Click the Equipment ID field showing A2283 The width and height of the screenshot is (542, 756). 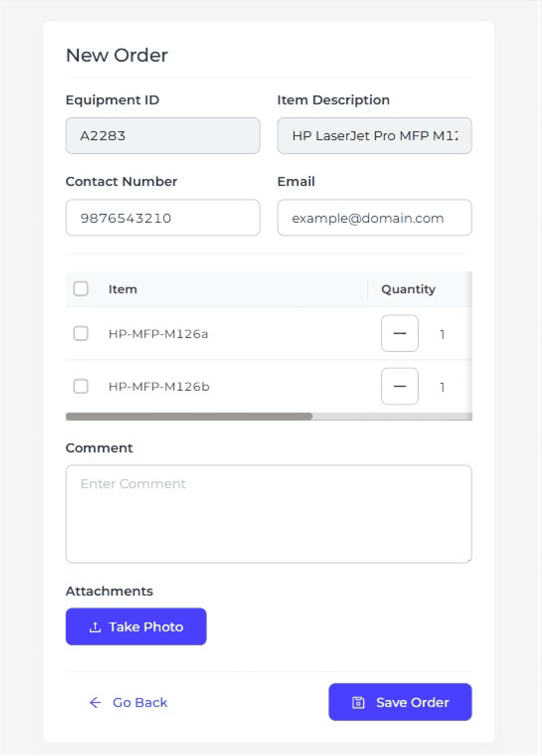pyautogui.click(x=163, y=136)
